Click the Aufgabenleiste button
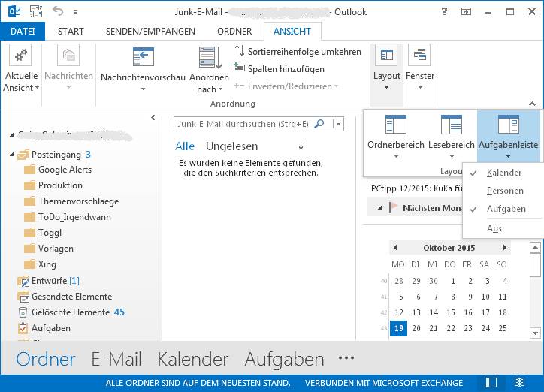 [508, 135]
